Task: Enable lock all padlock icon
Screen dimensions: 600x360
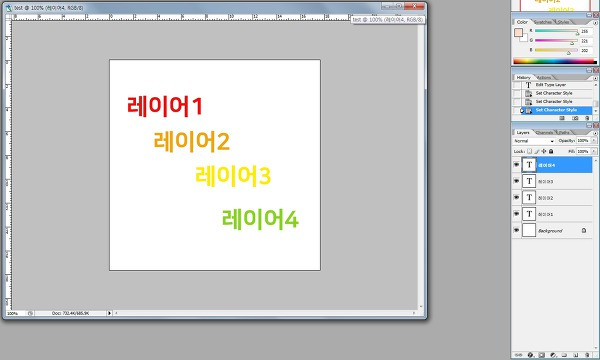Action: (x=551, y=151)
